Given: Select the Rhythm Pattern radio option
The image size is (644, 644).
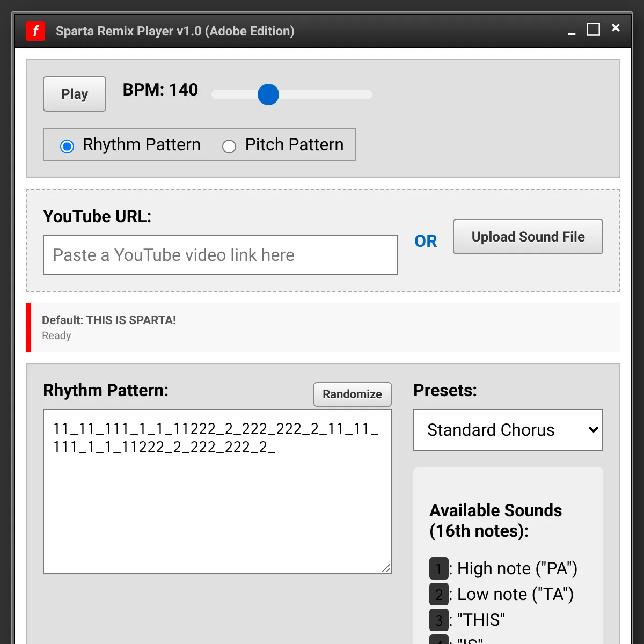Looking at the screenshot, I should click(x=67, y=146).
